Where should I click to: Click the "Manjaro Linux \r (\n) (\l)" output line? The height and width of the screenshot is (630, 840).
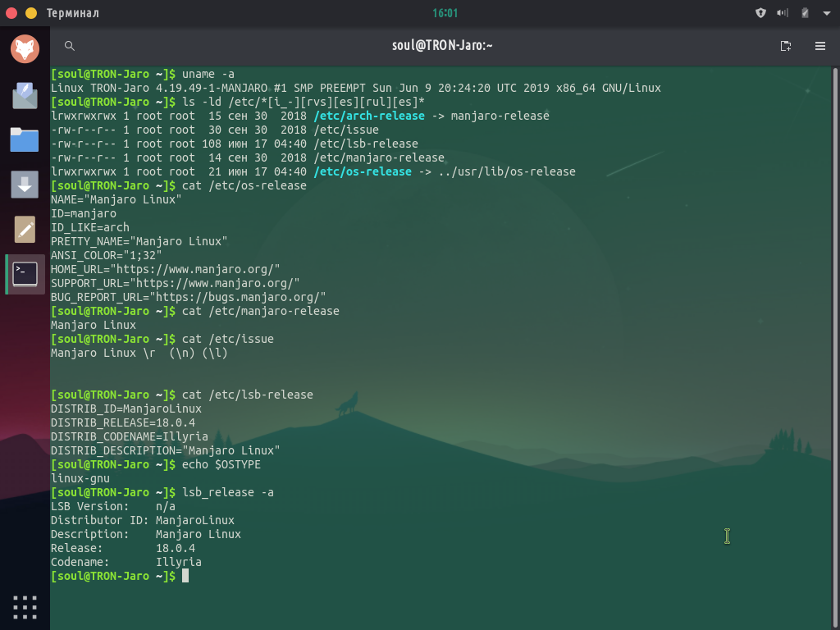point(139,353)
